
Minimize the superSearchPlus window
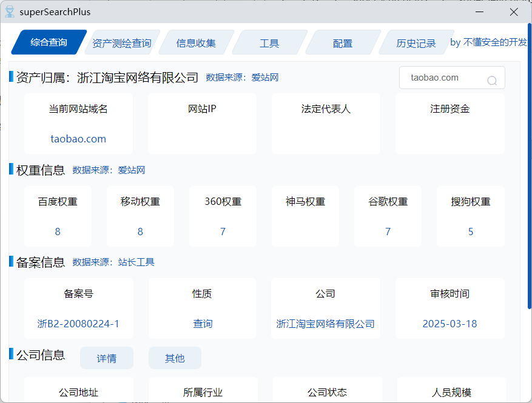(x=479, y=12)
